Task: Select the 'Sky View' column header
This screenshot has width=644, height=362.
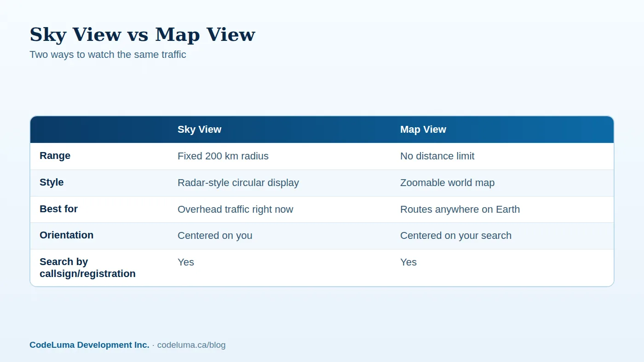Action: (x=199, y=130)
